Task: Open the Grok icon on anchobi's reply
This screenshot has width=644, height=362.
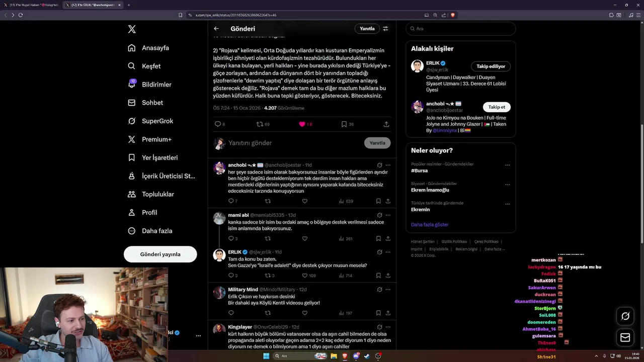Action: (379, 165)
